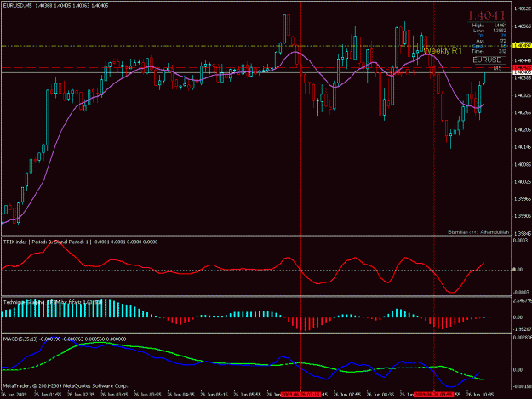Click the 1.40025 price axis label
Viewport: 532px width, 399px height.
523,182
